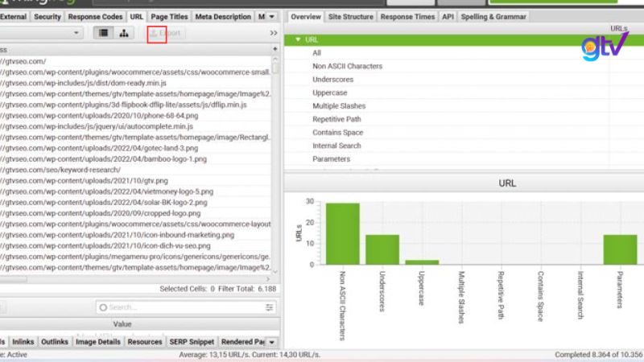644x362 pixels.
Task: Switch to list view icon
Action: coord(103,33)
